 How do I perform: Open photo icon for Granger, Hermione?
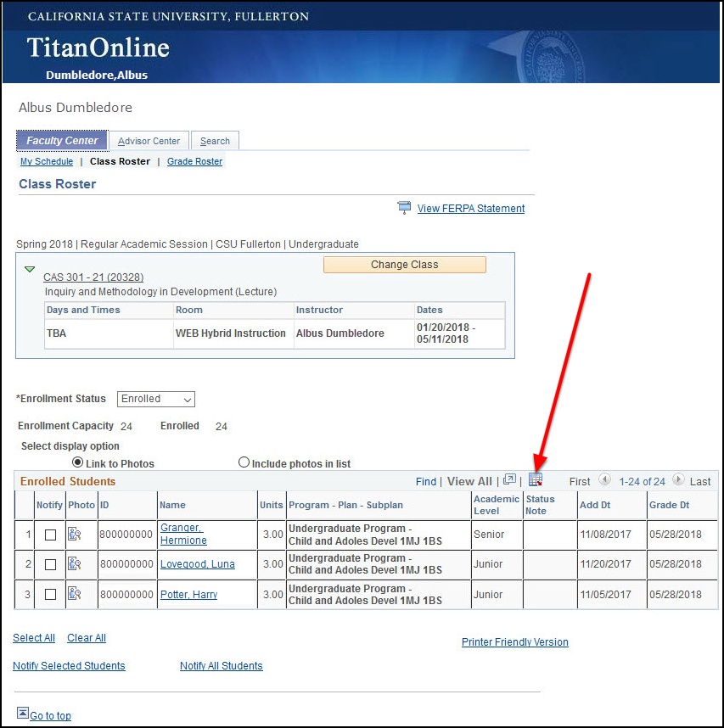click(x=75, y=534)
